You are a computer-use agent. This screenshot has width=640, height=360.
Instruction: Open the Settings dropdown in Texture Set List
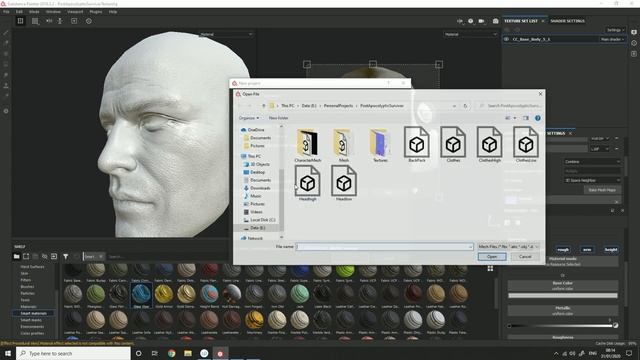tap(616, 30)
